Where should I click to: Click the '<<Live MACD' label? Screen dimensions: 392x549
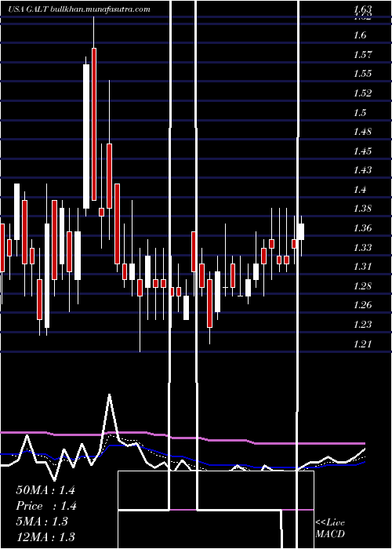tap(330, 528)
